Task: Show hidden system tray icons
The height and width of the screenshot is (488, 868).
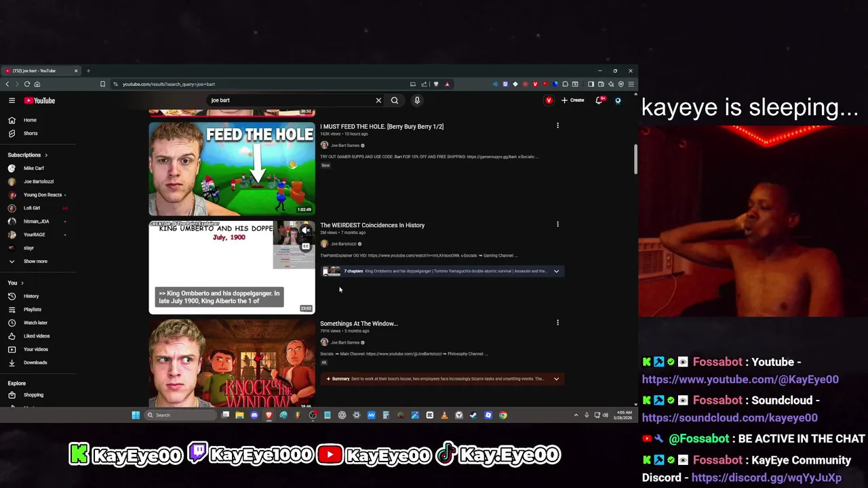Action: click(x=576, y=415)
